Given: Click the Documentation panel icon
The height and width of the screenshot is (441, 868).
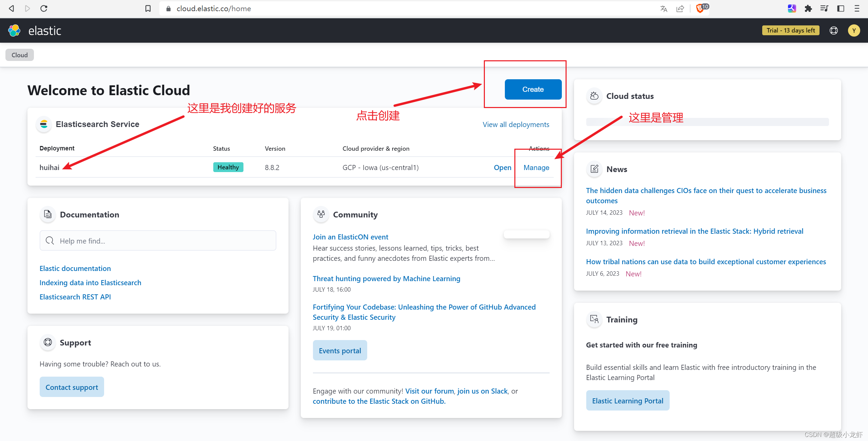Looking at the screenshot, I should tap(48, 214).
